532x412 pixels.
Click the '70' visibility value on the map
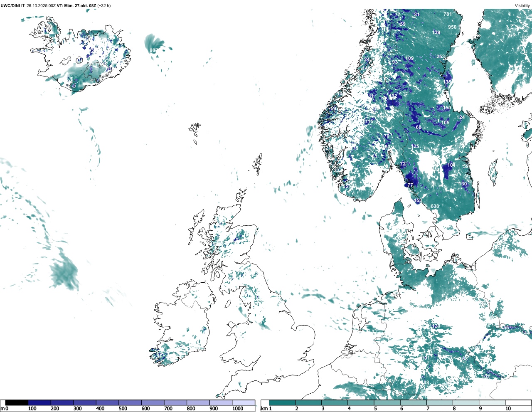click(x=387, y=136)
